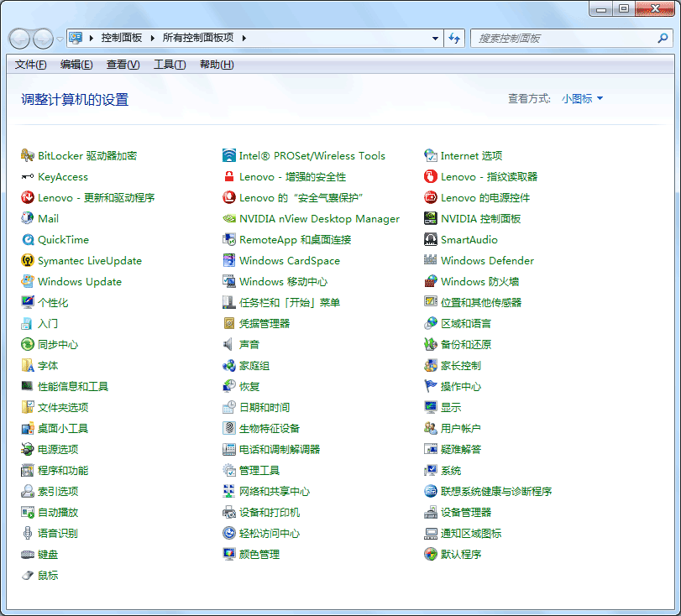The height and width of the screenshot is (616, 681).
Task: Open the 帮助(H) menu
Action: coord(217,65)
